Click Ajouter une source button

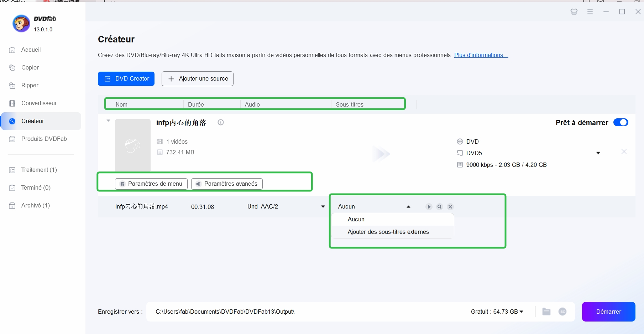(x=198, y=79)
